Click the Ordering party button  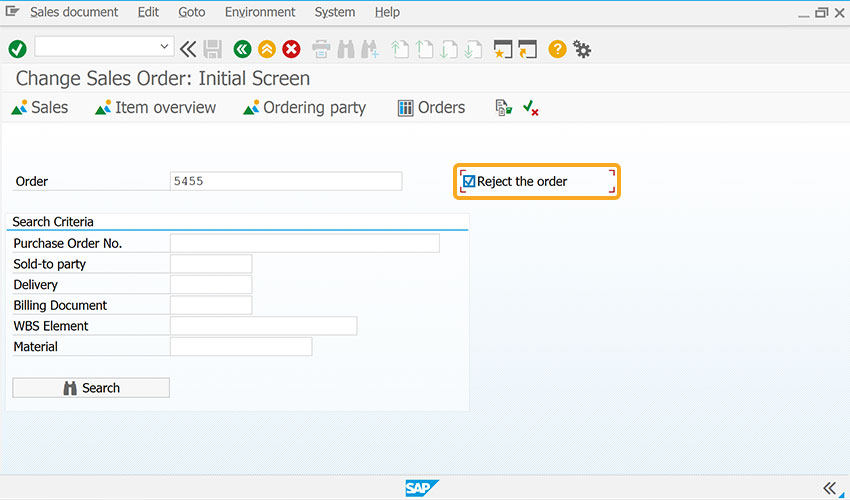click(305, 107)
